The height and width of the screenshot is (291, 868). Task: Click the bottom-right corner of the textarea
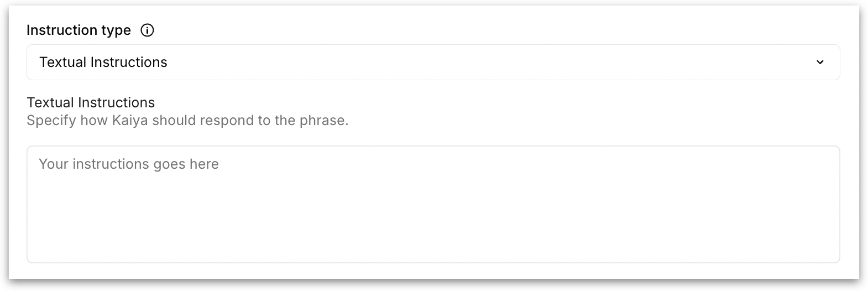click(834, 257)
